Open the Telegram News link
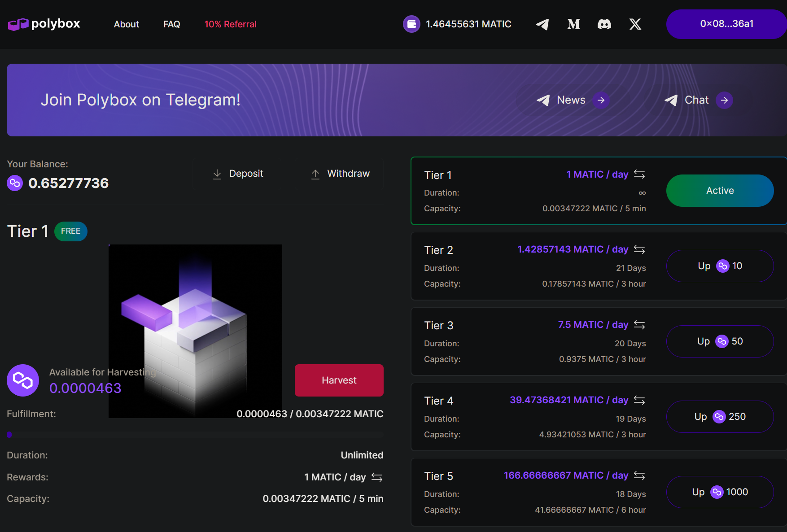 [573, 100]
